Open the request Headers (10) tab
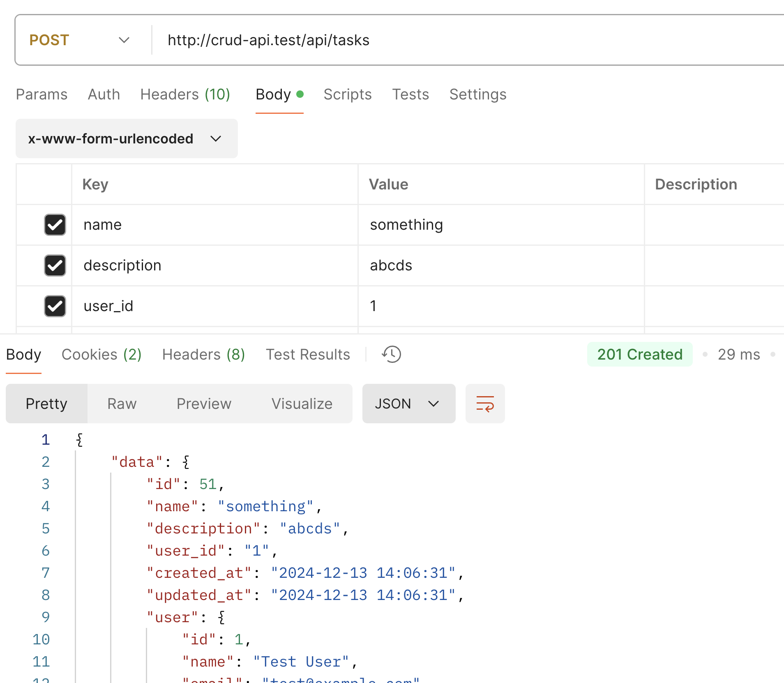This screenshot has width=784, height=683. pos(185,95)
